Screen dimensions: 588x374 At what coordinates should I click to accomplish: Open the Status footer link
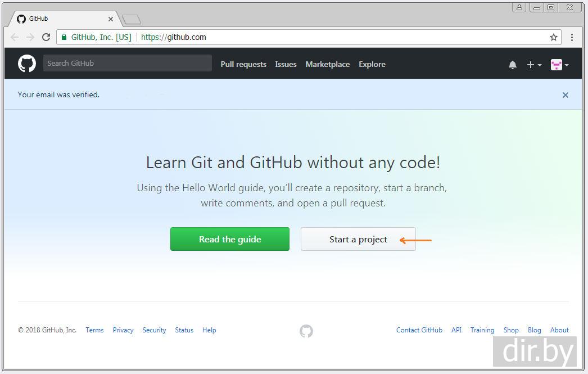(x=184, y=330)
